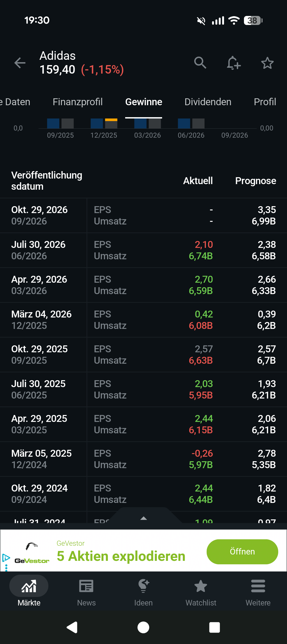Viewport: 287px width, 644px height.
Task: Open the Watchlist star in bottom bar
Action: click(201, 586)
